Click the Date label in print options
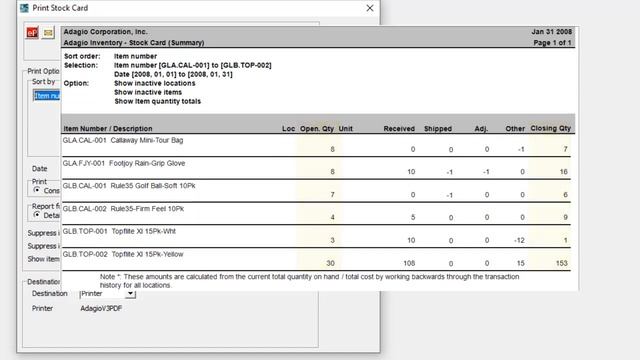640x360 pixels. coord(40,169)
